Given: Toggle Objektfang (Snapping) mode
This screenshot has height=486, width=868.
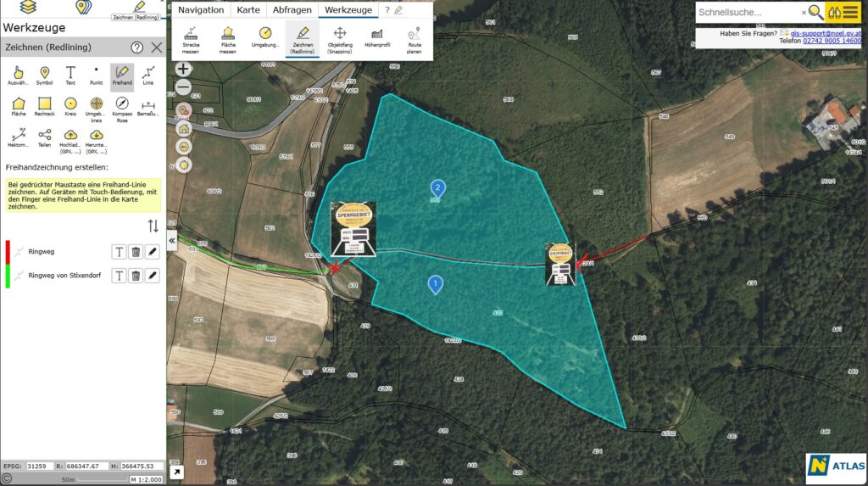Looking at the screenshot, I should click(x=340, y=37).
